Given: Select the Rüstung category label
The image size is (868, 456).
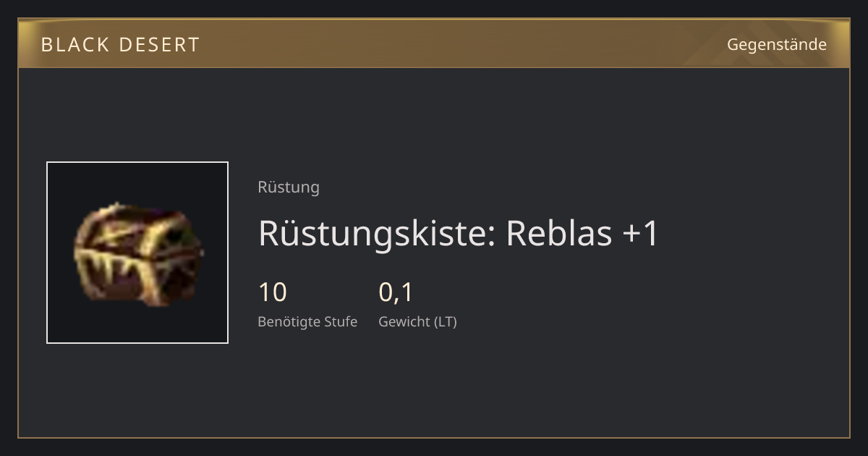Looking at the screenshot, I should pyautogui.click(x=289, y=187).
